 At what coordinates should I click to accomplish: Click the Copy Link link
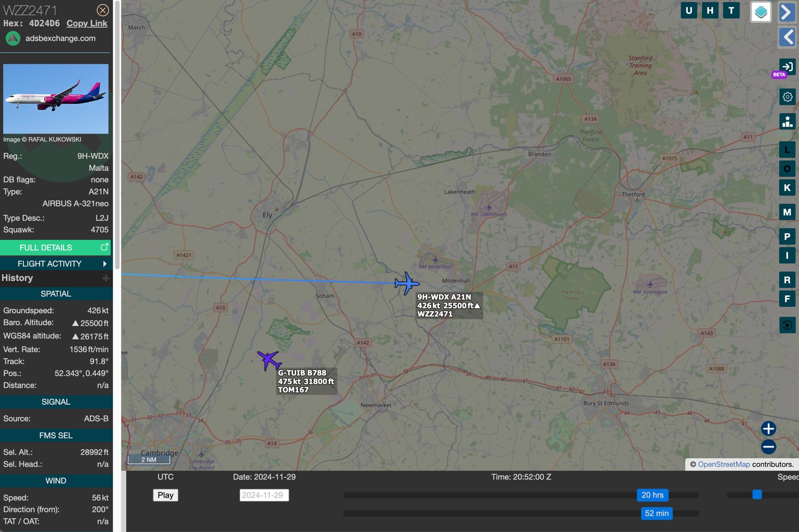[87, 23]
